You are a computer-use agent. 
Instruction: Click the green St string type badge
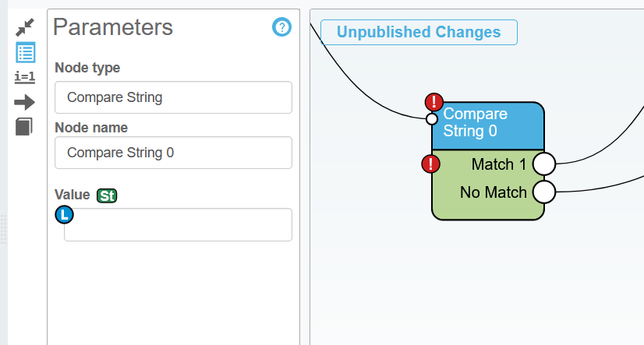point(107,195)
